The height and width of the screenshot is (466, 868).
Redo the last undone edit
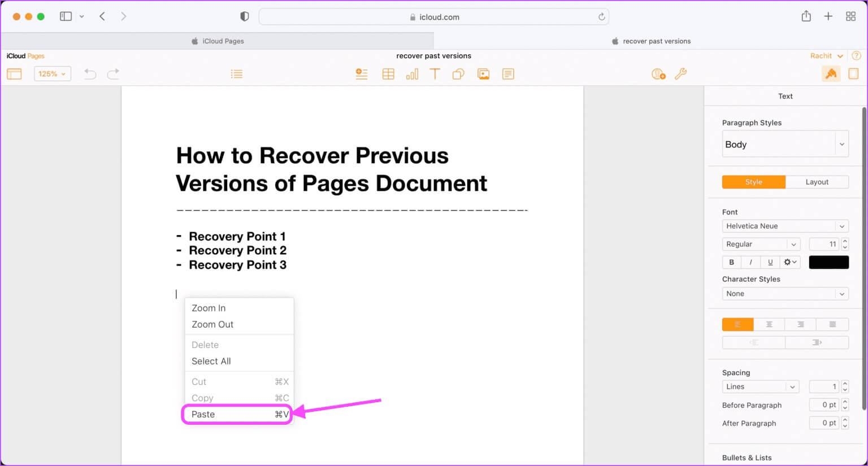coord(114,74)
